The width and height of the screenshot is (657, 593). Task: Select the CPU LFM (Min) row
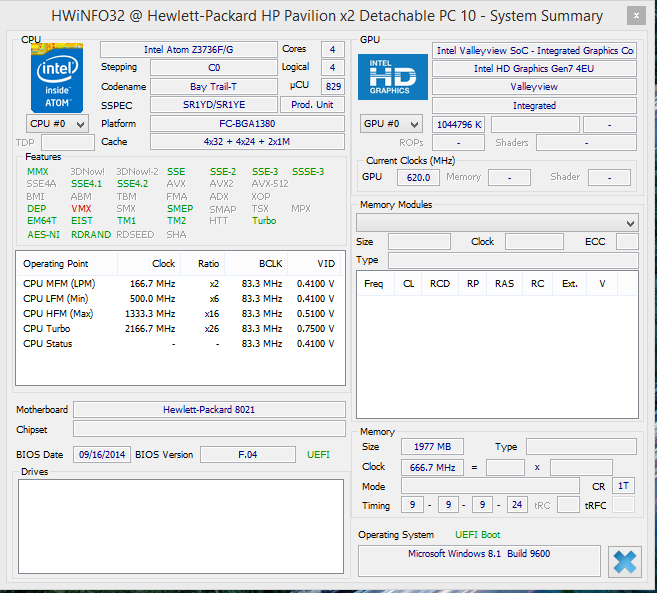point(179,299)
